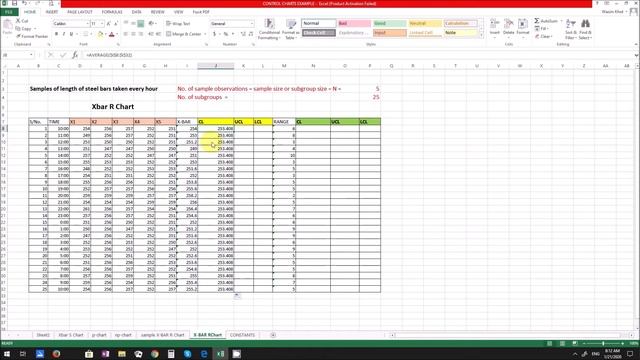This screenshot has width=640, height=360.
Task: Open the Fill dropdown in Editing group
Action: coord(547,29)
